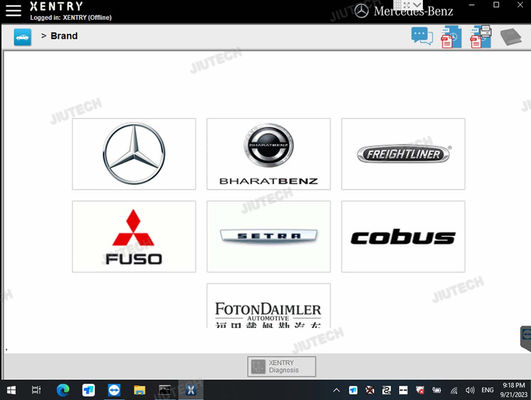Image resolution: width=531 pixels, height=400 pixels.
Task: Click the blue vehicle home icon
Action: point(22,37)
